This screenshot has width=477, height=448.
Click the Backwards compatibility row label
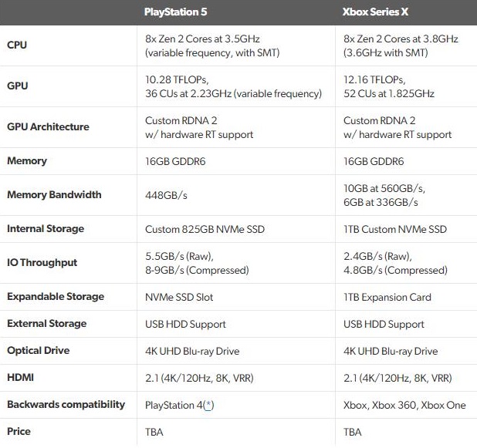pyautogui.click(x=66, y=405)
